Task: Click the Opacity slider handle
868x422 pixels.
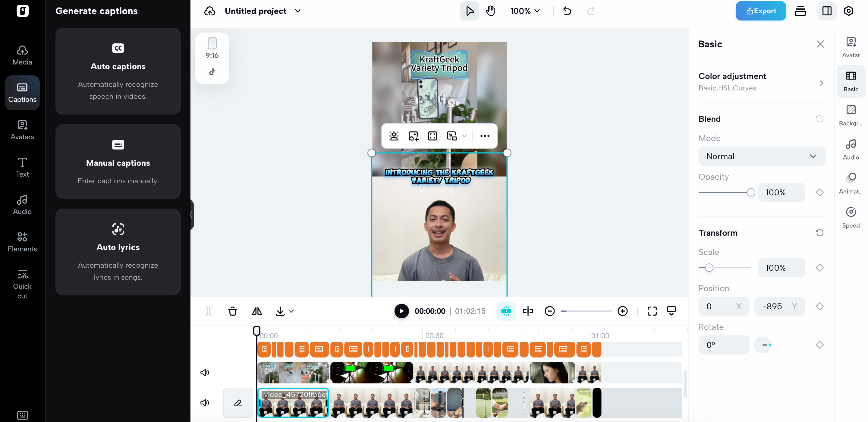Action: pos(750,192)
